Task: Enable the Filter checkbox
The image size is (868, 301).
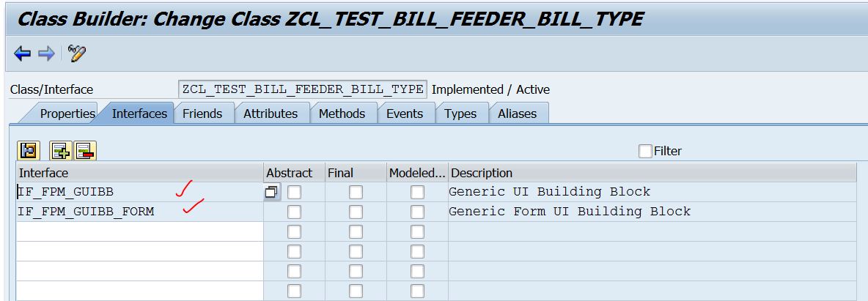Action: [x=645, y=151]
